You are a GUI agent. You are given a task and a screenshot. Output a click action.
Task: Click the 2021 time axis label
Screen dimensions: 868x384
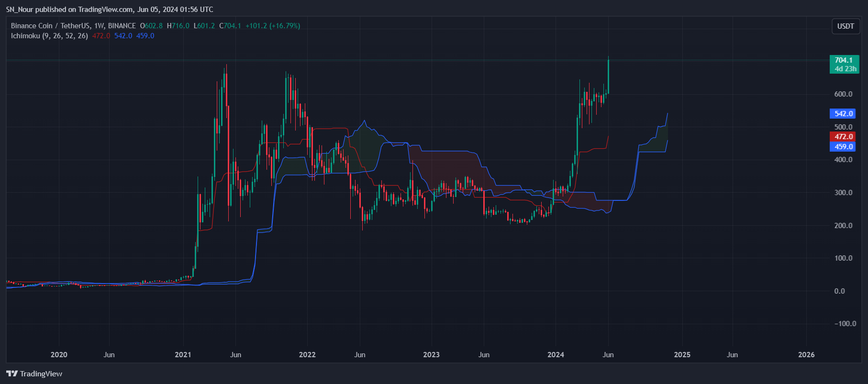click(183, 355)
